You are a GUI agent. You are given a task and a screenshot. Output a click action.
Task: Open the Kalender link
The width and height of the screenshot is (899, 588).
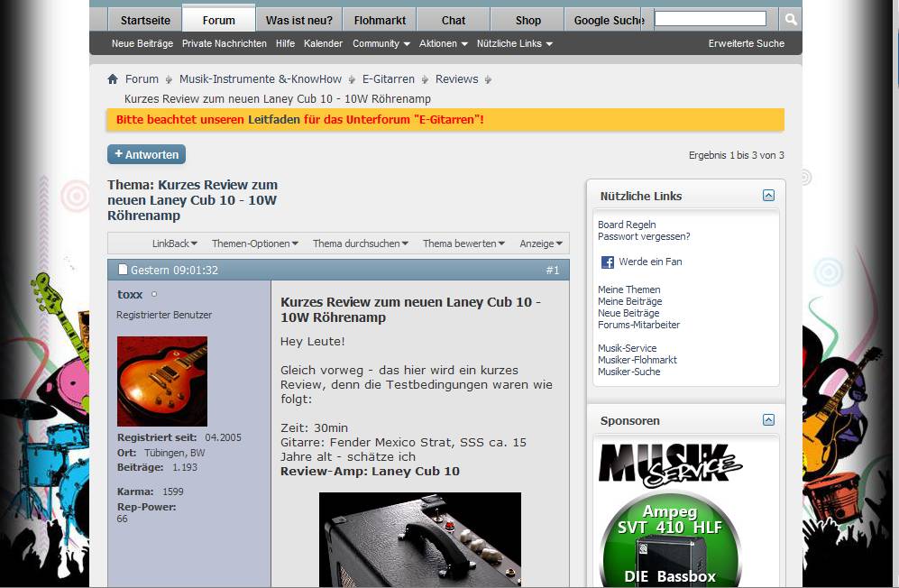[x=323, y=43]
